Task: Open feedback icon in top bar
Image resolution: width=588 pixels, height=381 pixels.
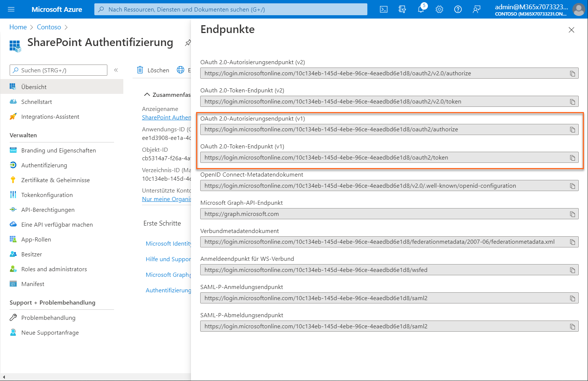Action: click(477, 9)
